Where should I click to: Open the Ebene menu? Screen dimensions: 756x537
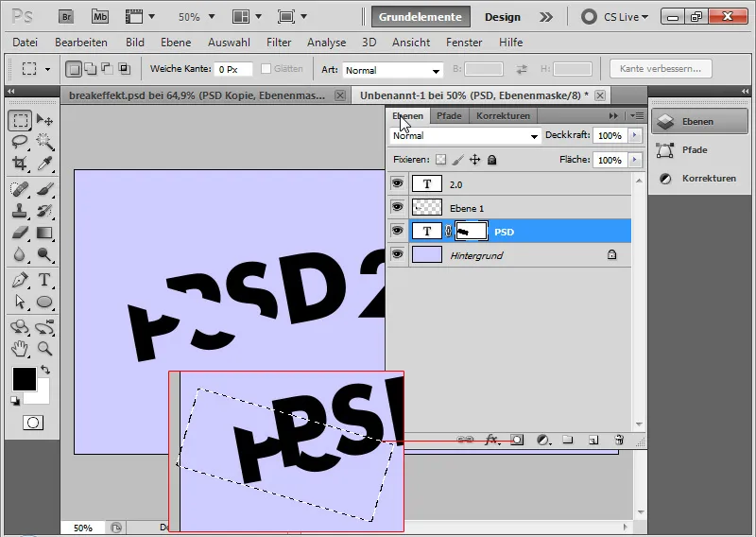pyautogui.click(x=176, y=43)
